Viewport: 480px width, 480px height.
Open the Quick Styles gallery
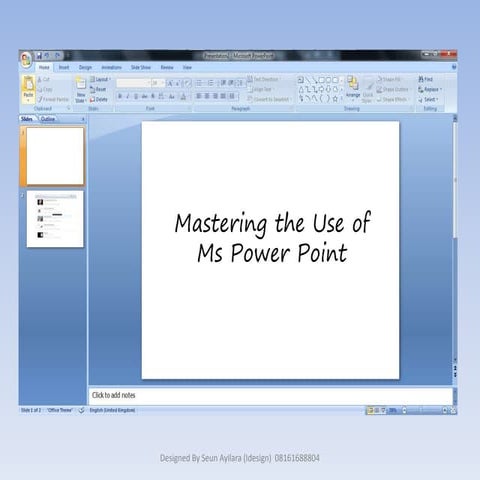[367, 90]
